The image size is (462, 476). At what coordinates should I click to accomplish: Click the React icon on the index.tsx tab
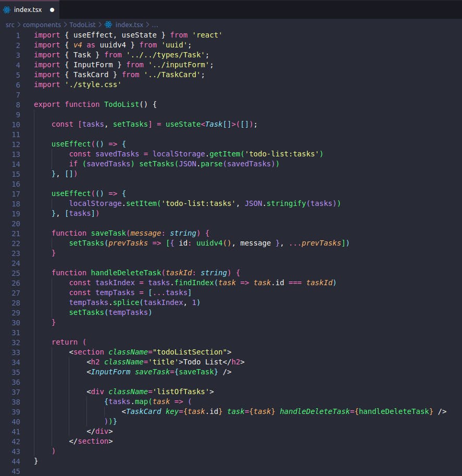coord(8,9)
